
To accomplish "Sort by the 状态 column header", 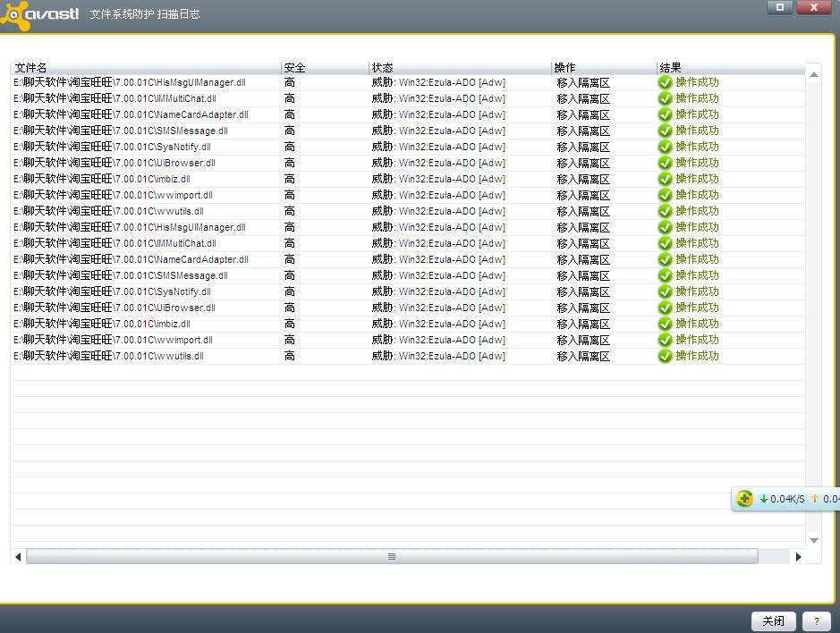I will coord(460,68).
